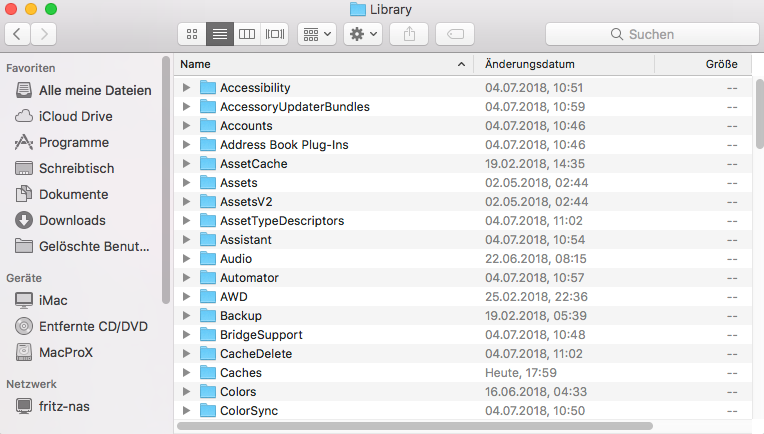Select MacProX drive in sidebar
Image resolution: width=764 pixels, height=434 pixels.
[54, 352]
